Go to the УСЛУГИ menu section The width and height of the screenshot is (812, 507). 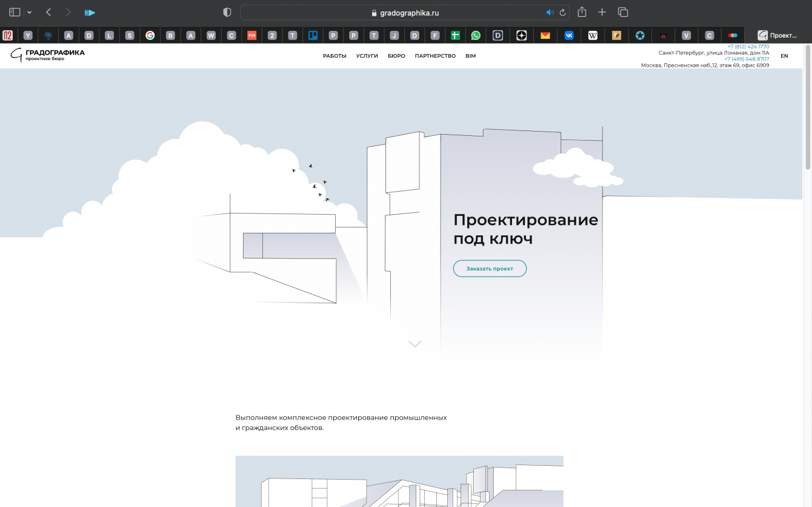pos(367,56)
